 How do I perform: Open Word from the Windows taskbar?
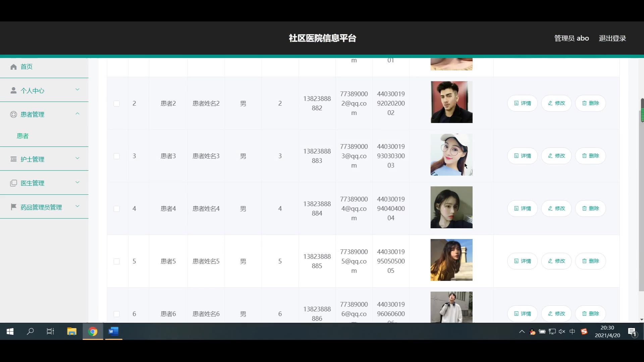pyautogui.click(x=113, y=331)
